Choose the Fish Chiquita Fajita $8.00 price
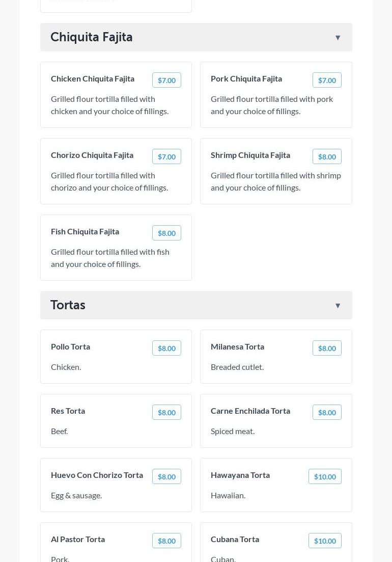392x562 pixels. tap(166, 233)
